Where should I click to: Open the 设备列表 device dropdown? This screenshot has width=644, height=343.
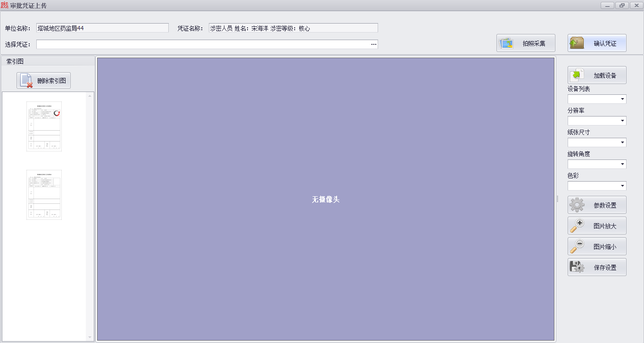tap(622, 99)
